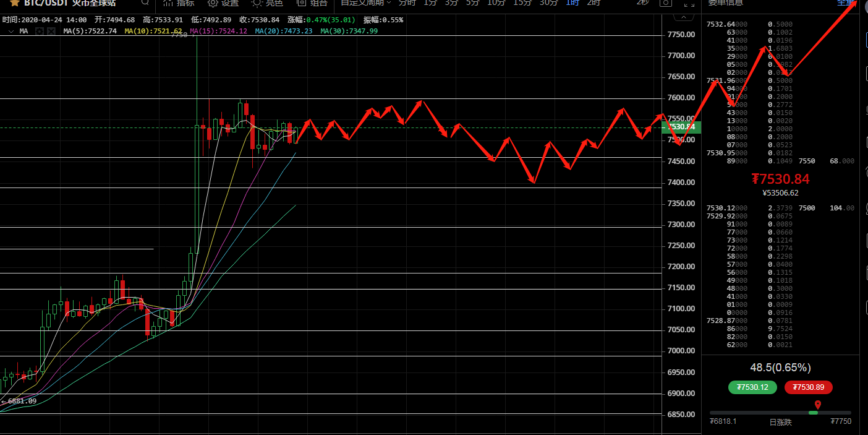
Task: Click the red 7530.89 ask price button
Action: 808,387
